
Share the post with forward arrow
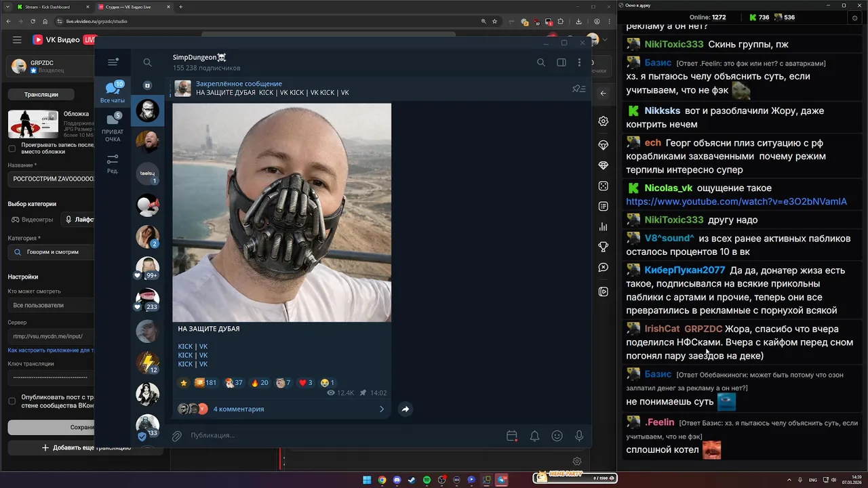click(406, 409)
